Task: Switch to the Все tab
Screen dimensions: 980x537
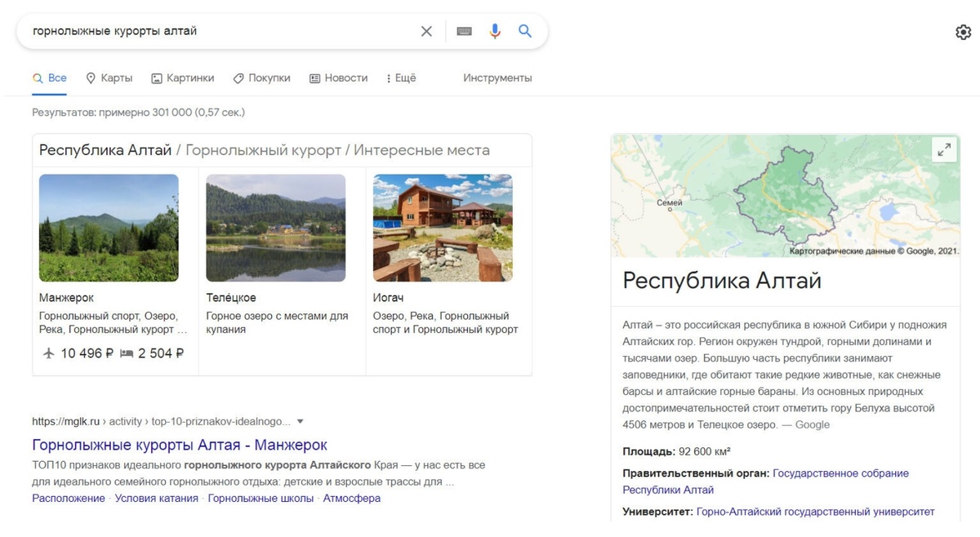Action: 50,78
